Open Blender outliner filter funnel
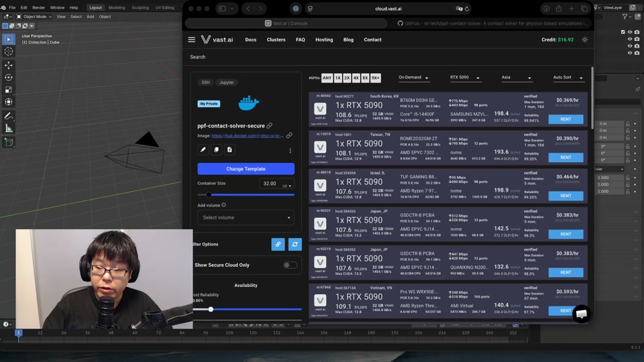This screenshot has height=362, width=644. coord(625,17)
